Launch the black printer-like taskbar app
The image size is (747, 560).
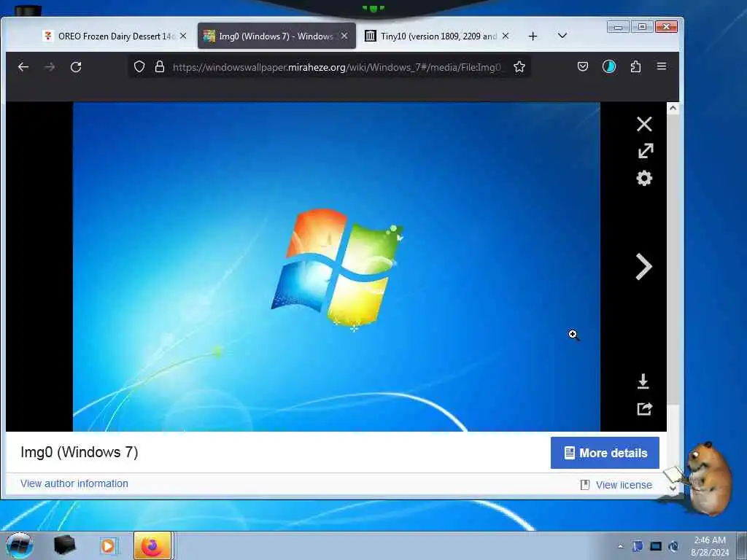[x=65, y=545]
